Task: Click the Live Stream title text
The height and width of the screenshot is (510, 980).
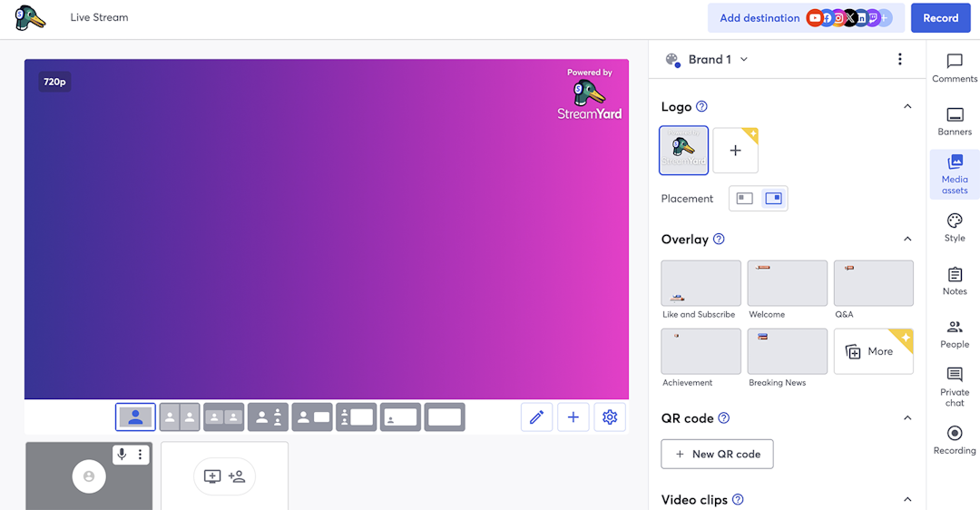Action: (x=100, y=17)
